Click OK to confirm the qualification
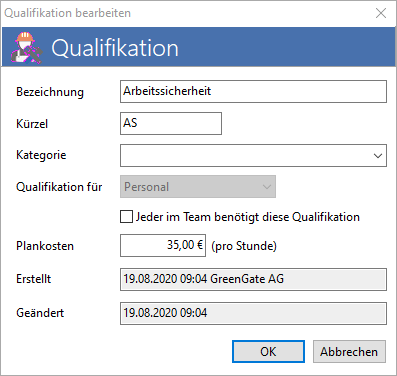 pyautogui.click(x=268, y=352)
